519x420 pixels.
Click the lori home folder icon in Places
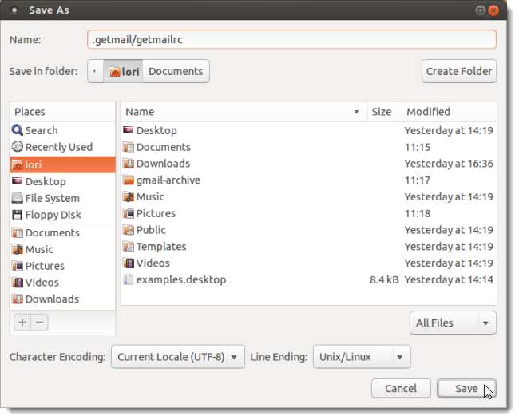tap(18, 164)
